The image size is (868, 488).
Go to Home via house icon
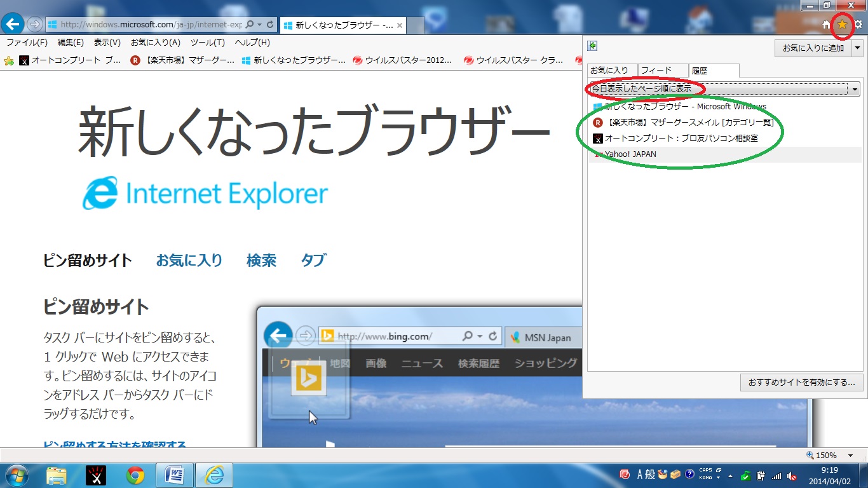[827, 25]
